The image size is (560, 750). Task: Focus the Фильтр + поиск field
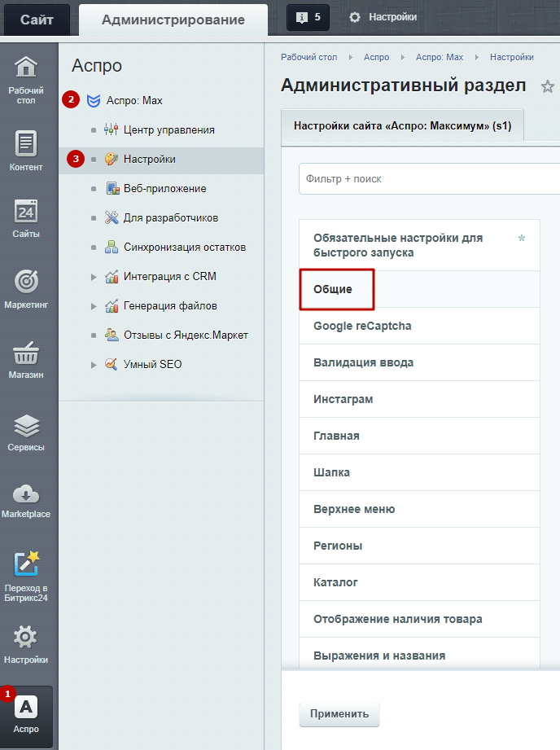pyautogui.click(x=429, y=179)
